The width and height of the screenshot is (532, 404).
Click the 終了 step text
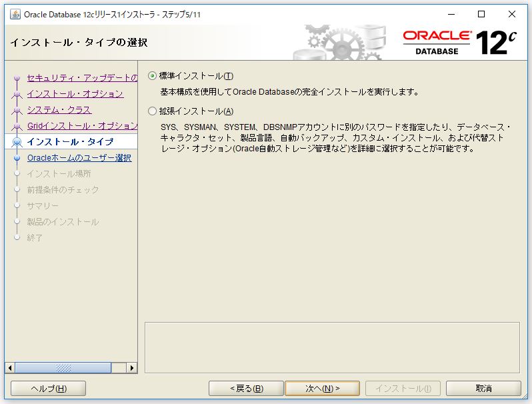(35, 238)
